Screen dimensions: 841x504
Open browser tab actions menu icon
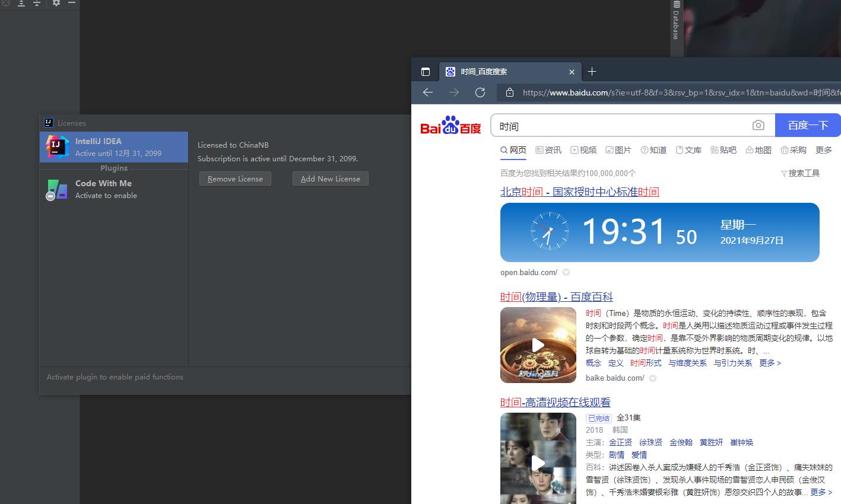click(426, 72)
